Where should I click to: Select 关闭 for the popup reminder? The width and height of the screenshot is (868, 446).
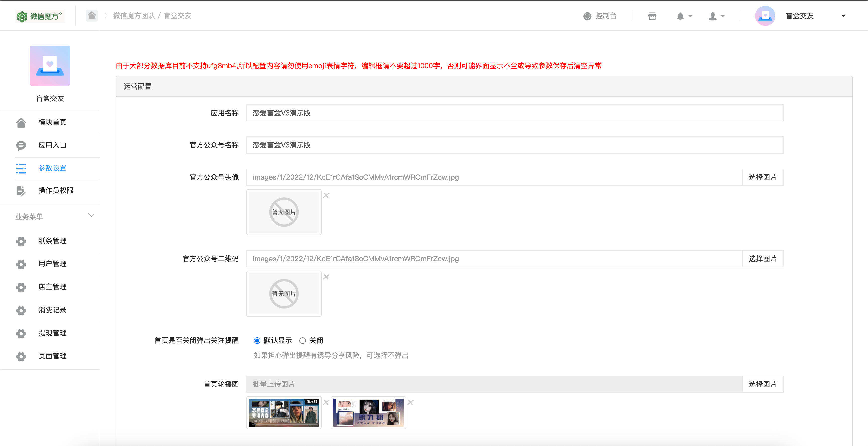[303, 340]
